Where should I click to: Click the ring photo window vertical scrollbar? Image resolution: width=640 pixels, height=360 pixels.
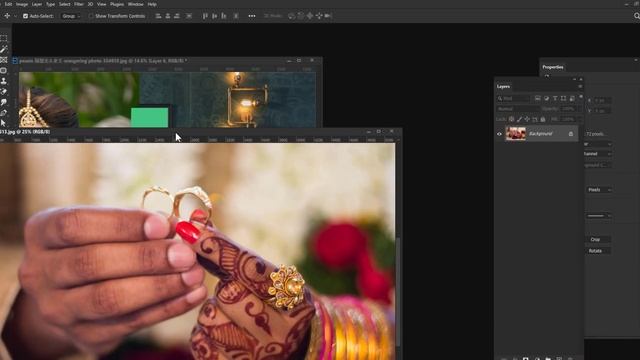(x=398, y=292)
